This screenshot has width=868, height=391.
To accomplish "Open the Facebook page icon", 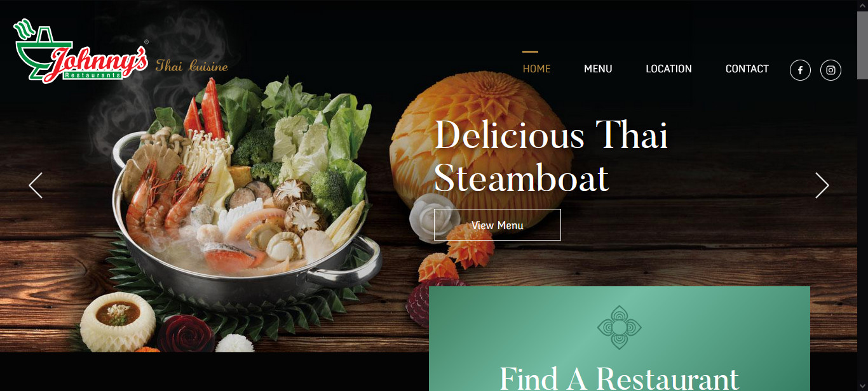I will 800,70.
